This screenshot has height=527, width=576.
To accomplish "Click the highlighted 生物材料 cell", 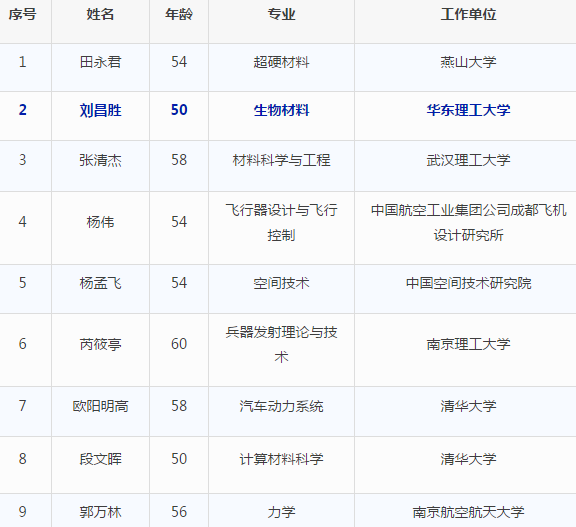I will (x=281, y=110).
